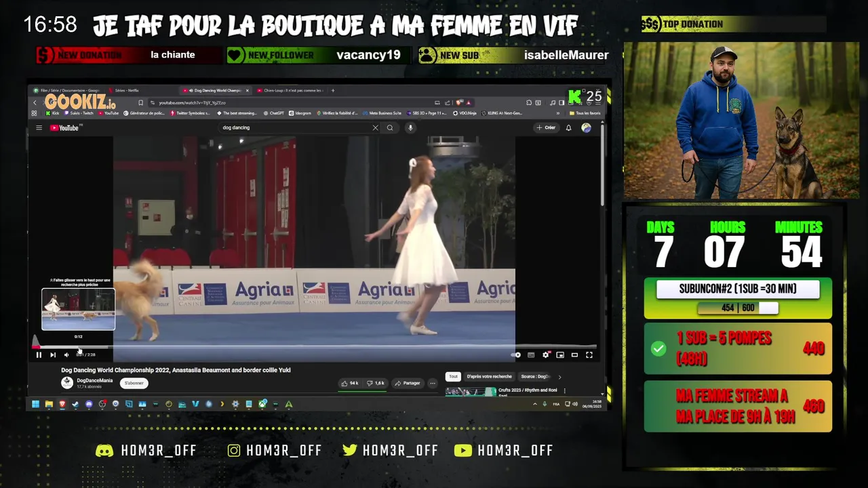Switch to the 'Chiens-Loup' browser tab
Viewport: 868px width, 488px height.
[x=292, y=90]
